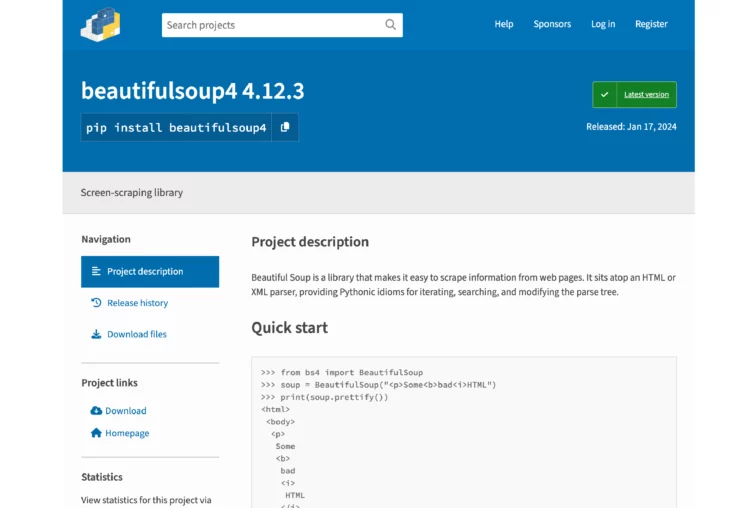Click the Quick start heading

click(289, 328)
